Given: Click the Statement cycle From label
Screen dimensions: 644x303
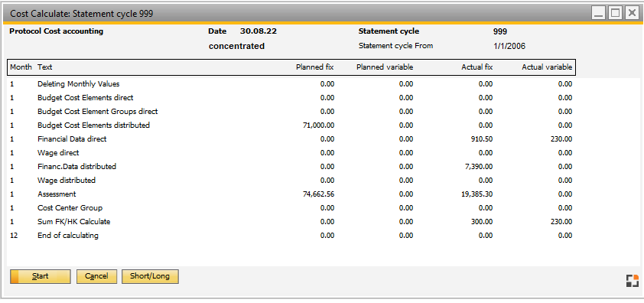Looking at the screenshot, I should [396, 46].
